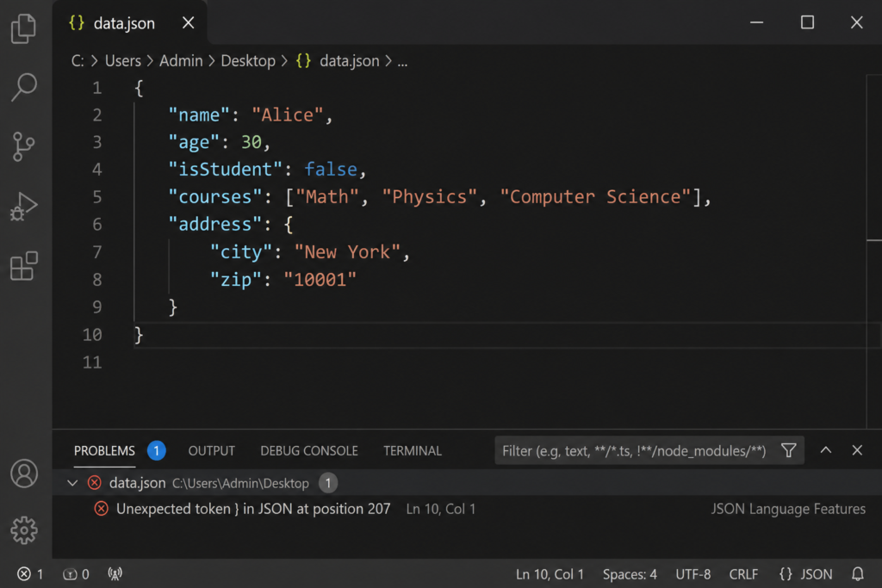Click CRLF end of line selector
The width and height of the screenshot is (882, 588).
coord(743,574)
